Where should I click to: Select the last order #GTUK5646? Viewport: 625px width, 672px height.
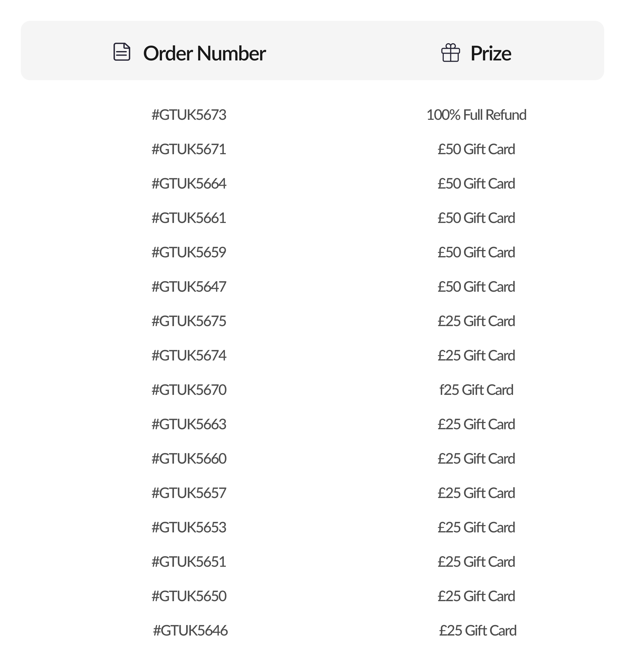coord(190,630)
